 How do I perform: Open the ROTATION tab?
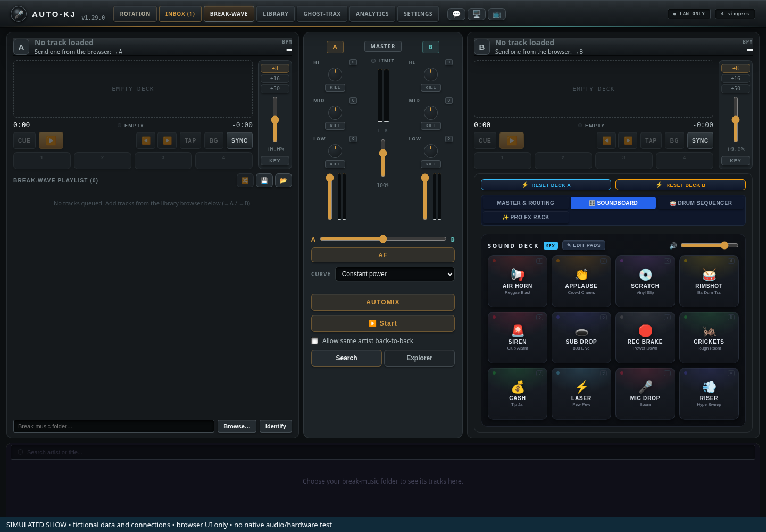(x=135, y=14)
